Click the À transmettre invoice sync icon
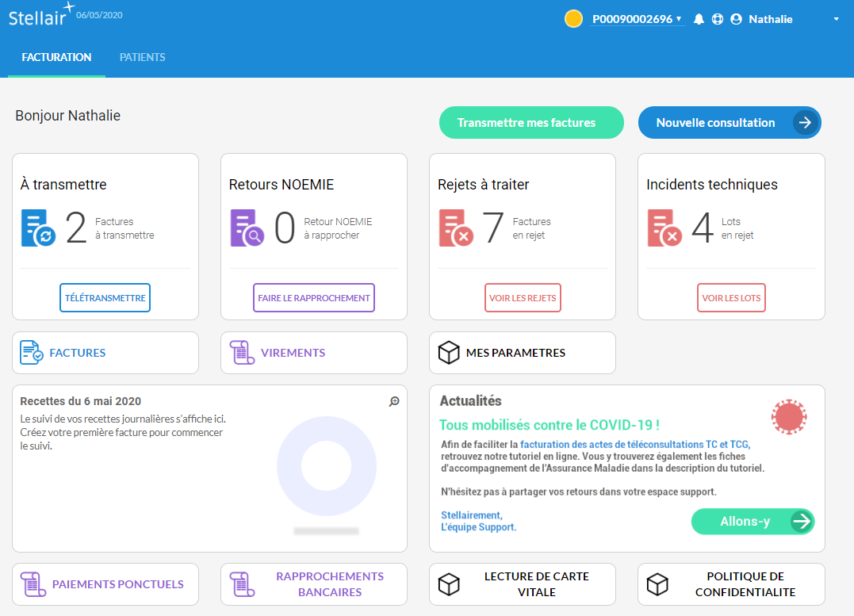The image size is (854, 616). pyautogui.click(x=38, y=228)
